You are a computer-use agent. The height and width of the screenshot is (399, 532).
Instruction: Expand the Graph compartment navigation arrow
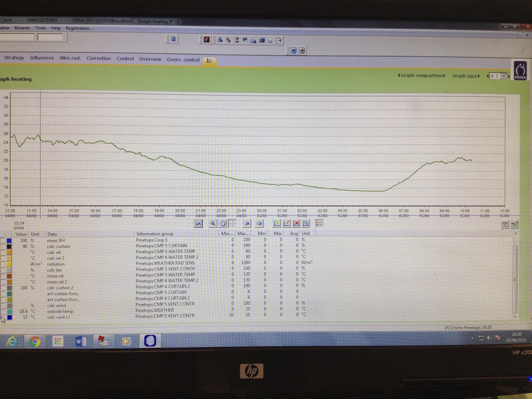coord(399,75)
